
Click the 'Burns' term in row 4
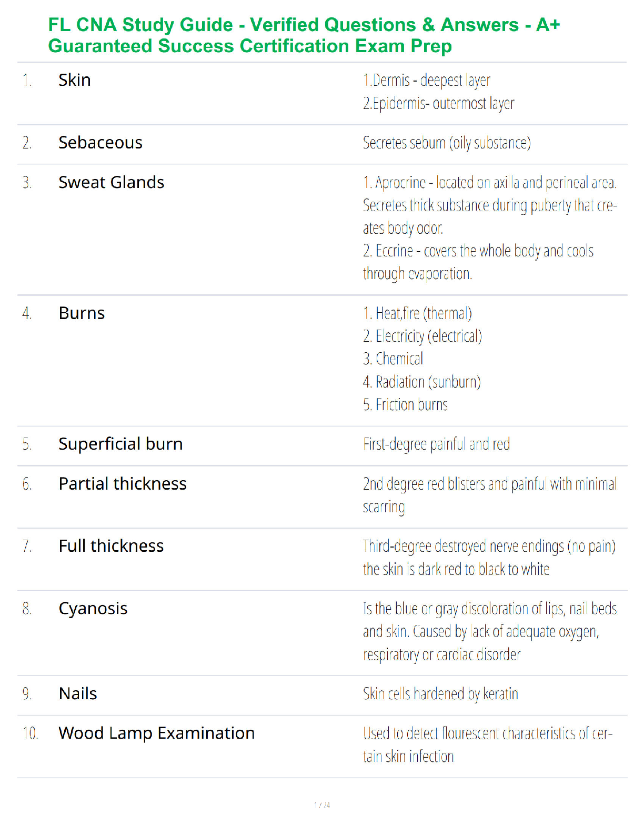click(x=82, y=313)
